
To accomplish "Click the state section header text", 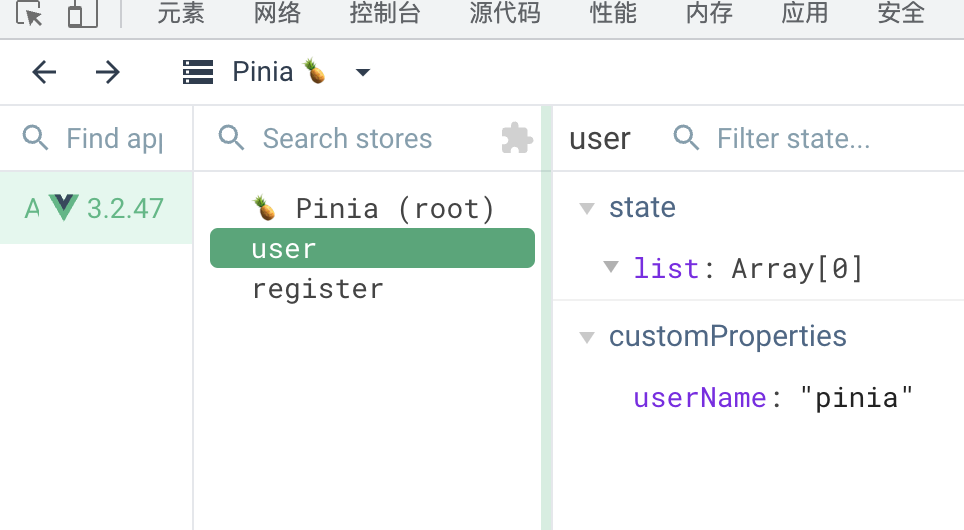I will tap(642, 207).
